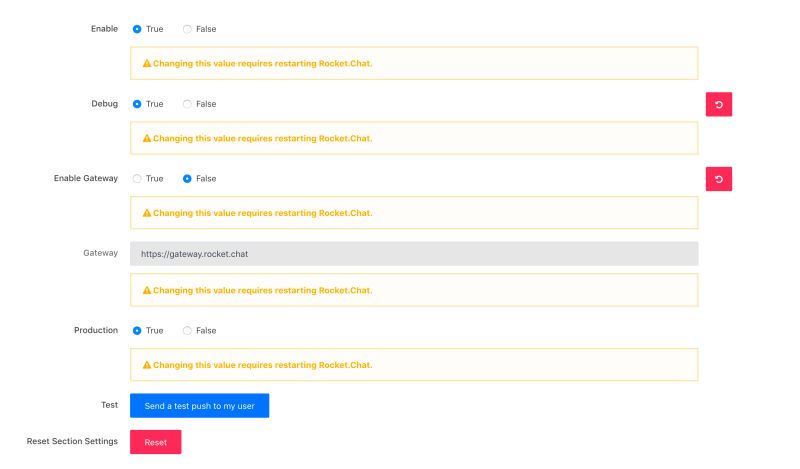Screen dimensions: 800x469
Task: Click the Reset Section Settings label
Action: [x=72, y=441]
